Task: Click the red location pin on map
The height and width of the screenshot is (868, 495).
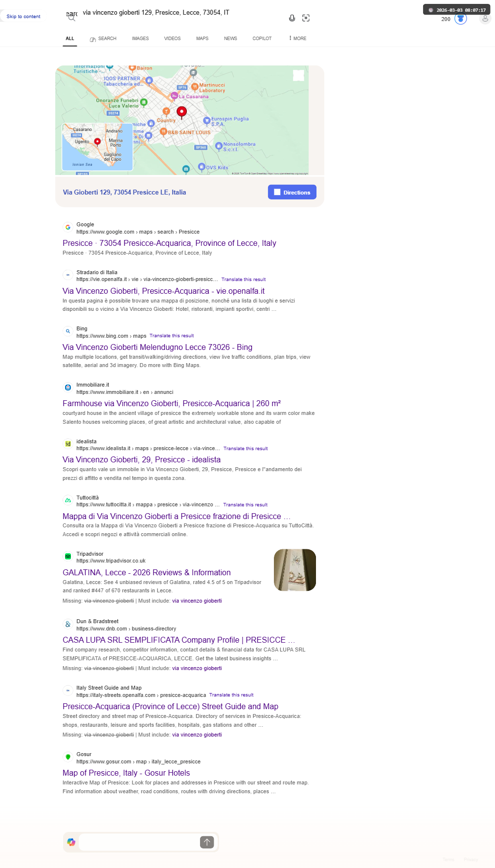Action: [181, 112]
